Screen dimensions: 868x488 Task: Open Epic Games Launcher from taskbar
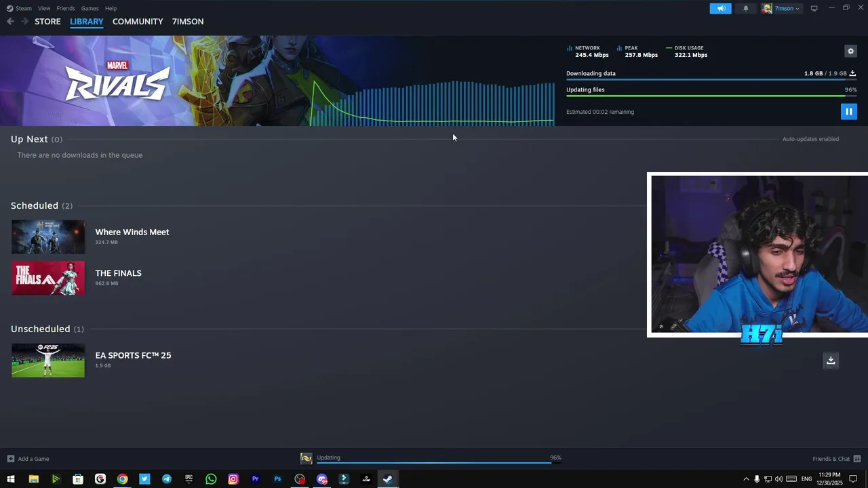point(189,479)
